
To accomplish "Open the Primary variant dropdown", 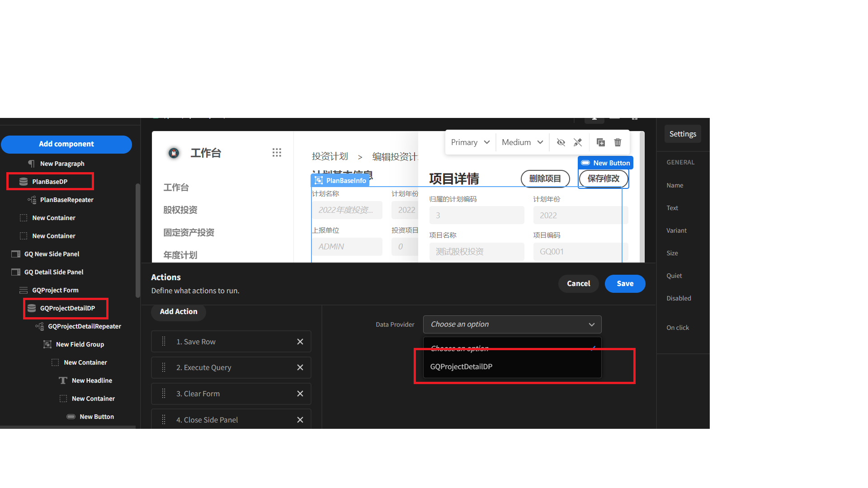I will click(470, 142).
